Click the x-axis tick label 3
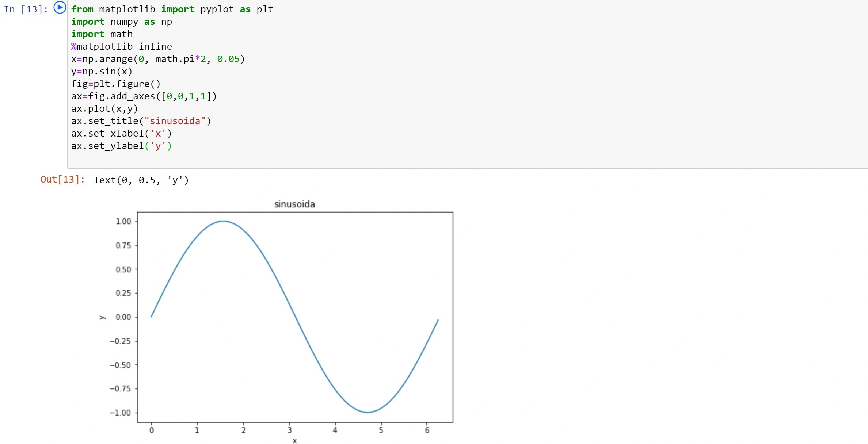This screenshot has height=444, width=868. coord(289,430)
